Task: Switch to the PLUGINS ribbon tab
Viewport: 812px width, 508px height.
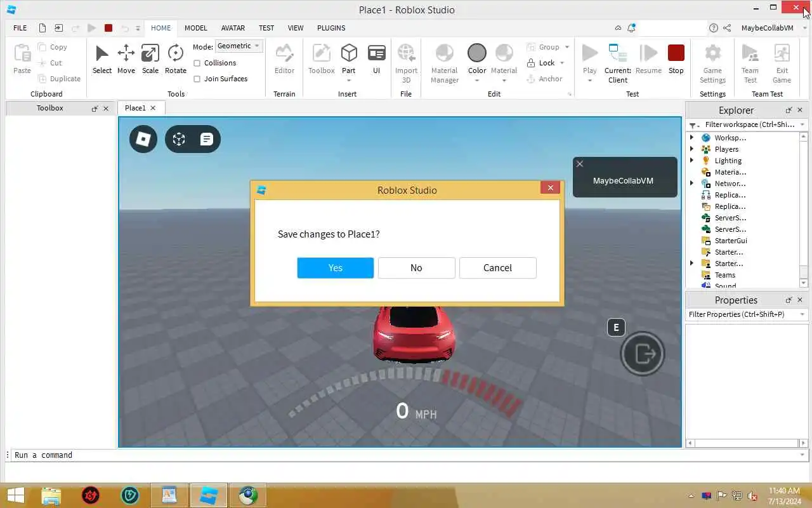Action: [331, 28]
